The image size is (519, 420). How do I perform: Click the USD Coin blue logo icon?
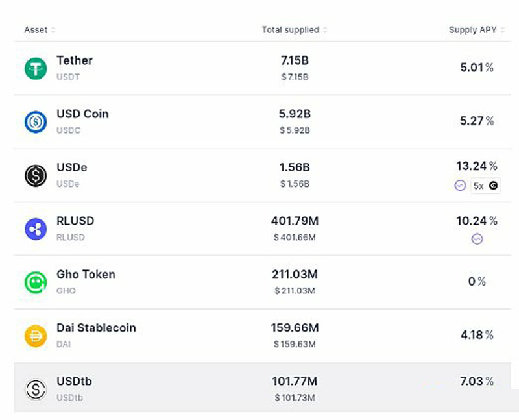click(36, 121)
